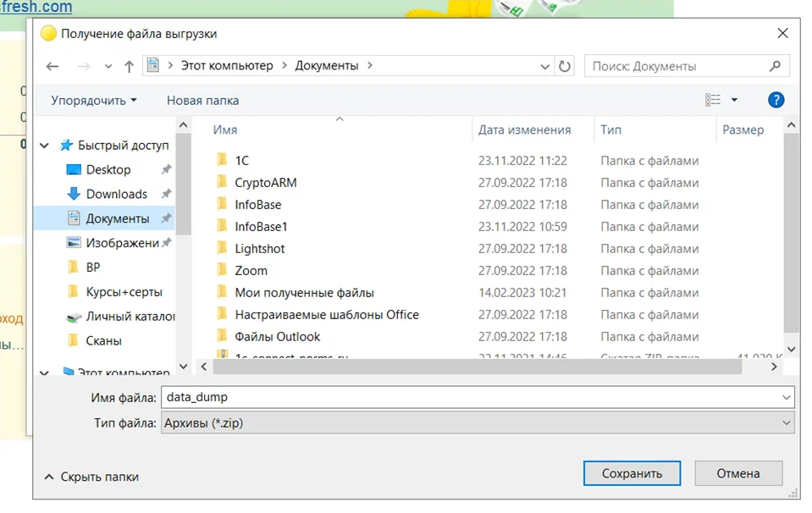Open the view options dropdown arrow
This screenshot has height=513, width=812.
(x=734, y=100)
